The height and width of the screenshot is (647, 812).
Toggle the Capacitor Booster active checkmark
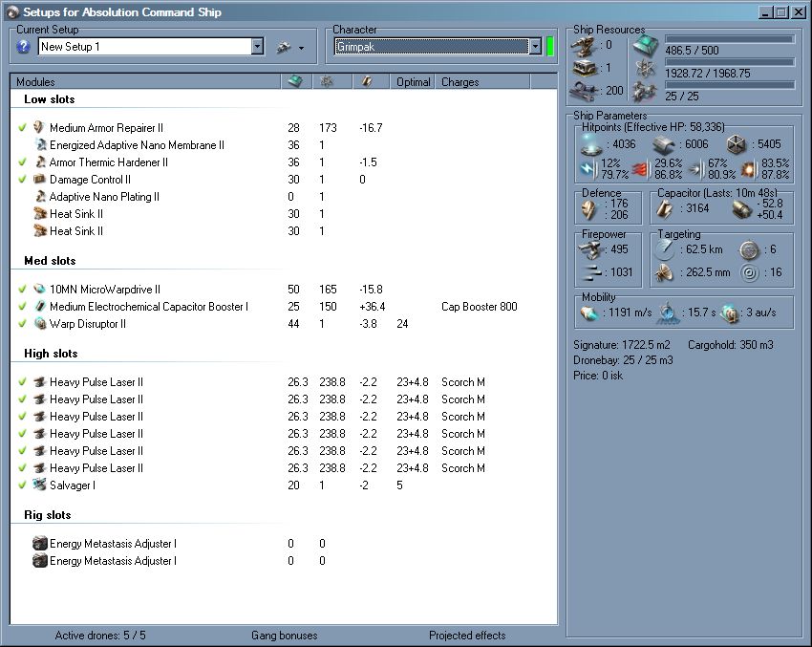(x=22, y=306)
